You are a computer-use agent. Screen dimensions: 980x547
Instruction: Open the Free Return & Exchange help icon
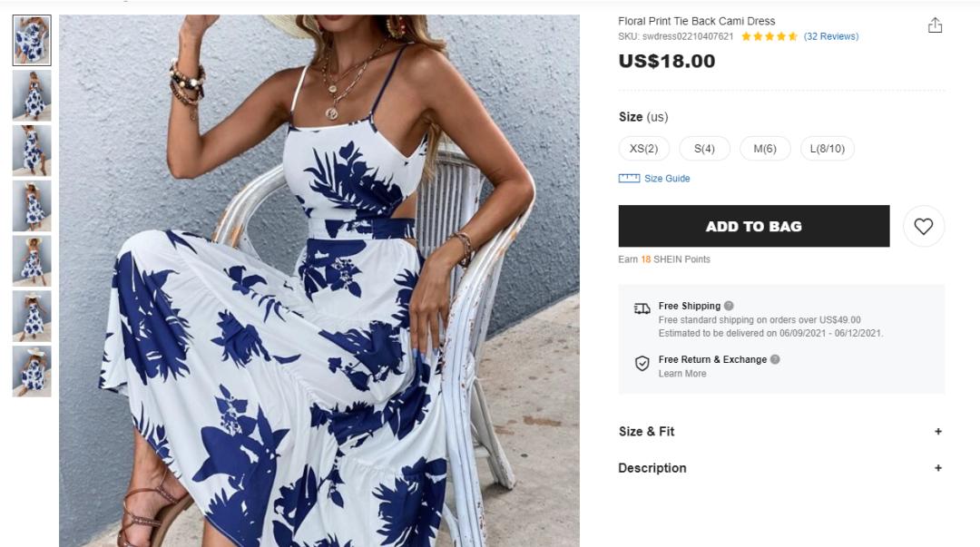pyautogui.click(x=775, y=359)
